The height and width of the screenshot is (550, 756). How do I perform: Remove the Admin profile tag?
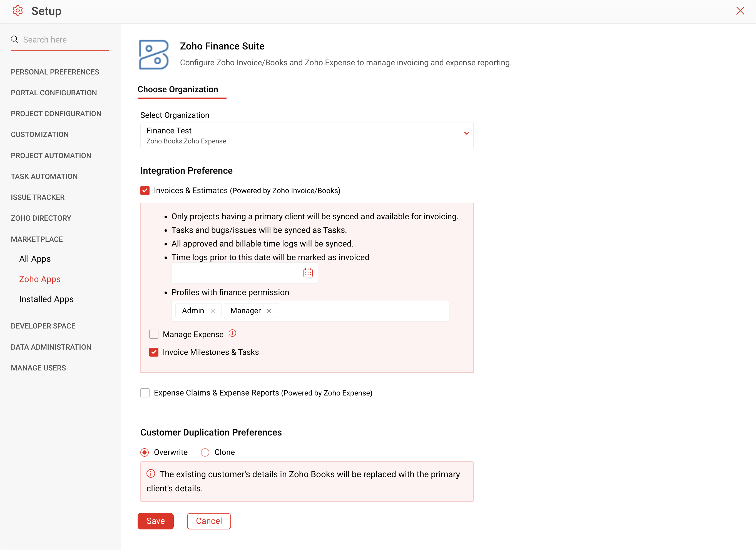pyautogui.click(x=213, y=311)
